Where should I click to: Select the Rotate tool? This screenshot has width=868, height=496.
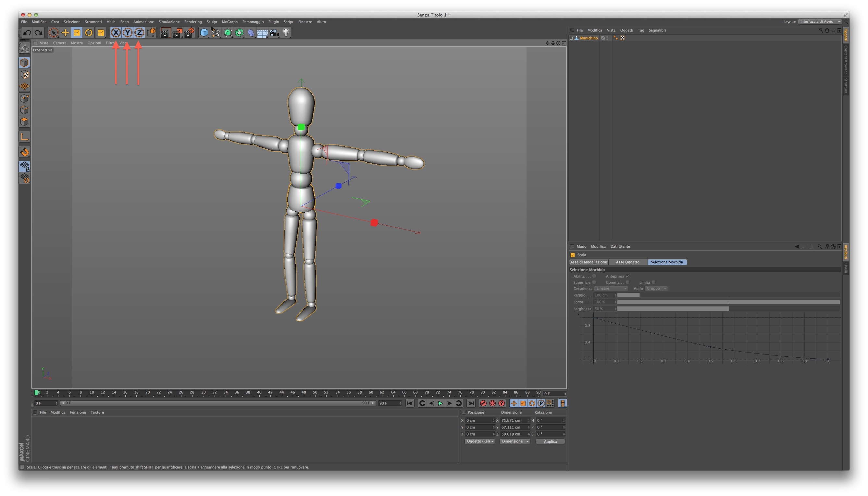coord(89,33)
